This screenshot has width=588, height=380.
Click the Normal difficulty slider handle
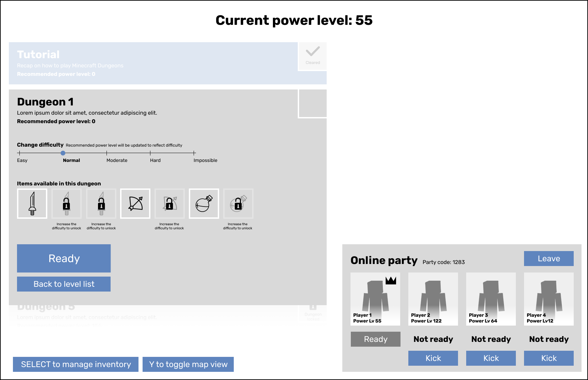point(63,153)
